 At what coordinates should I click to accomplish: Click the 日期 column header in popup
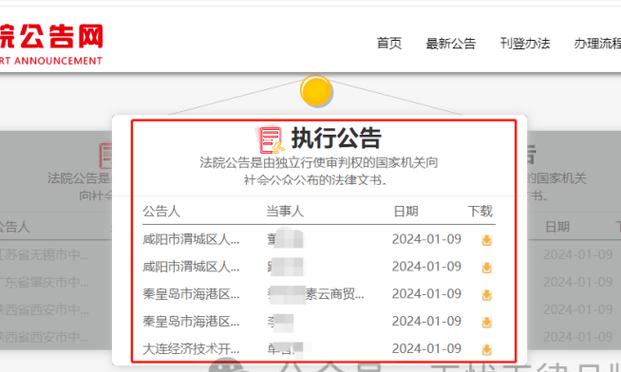click(406, 211)
